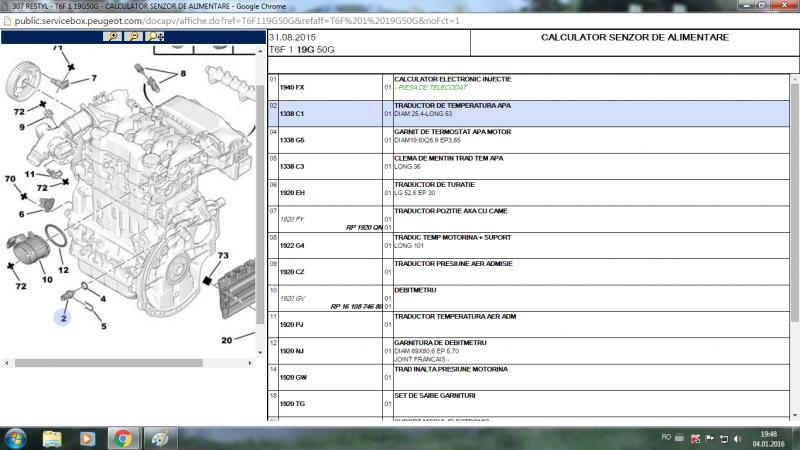Click the red antivirus tray icon
Viewport: 800px width, 450px height.
tap(695, 438)
